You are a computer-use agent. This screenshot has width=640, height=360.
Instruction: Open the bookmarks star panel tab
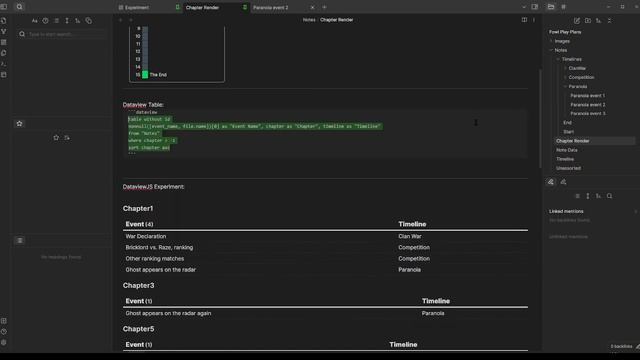tap(19, 124)
